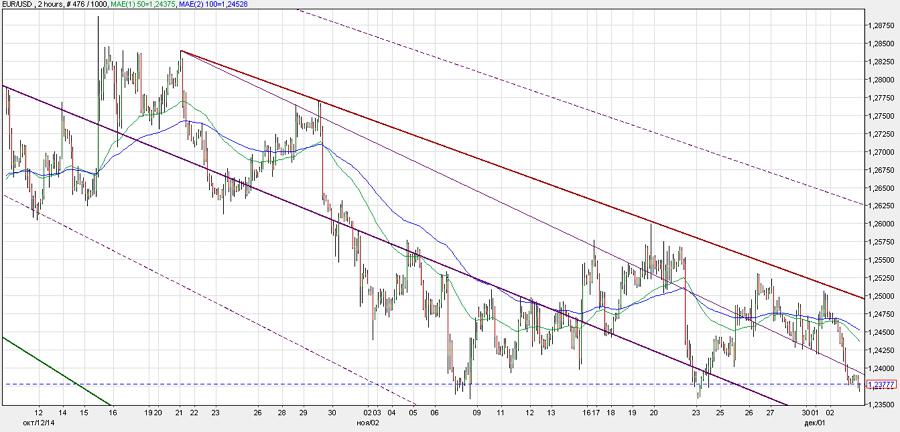Click the day 14 time-axis label

click(62, 412)
